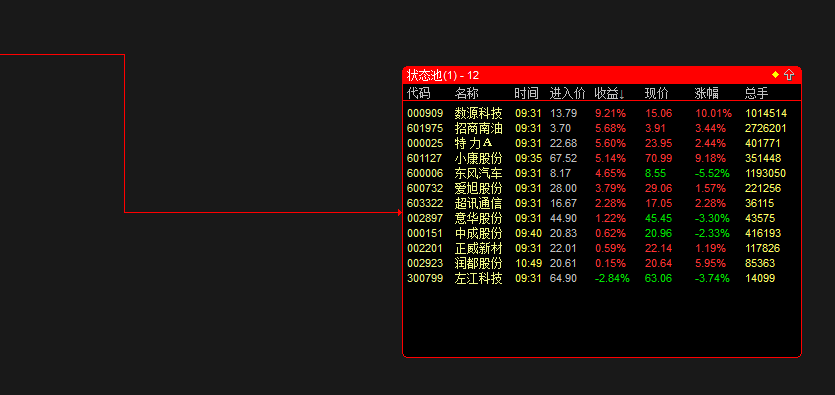Screen dimensions: 835x395
Task: Click yield value 0.59%
Action: click(x=610, y=248)
